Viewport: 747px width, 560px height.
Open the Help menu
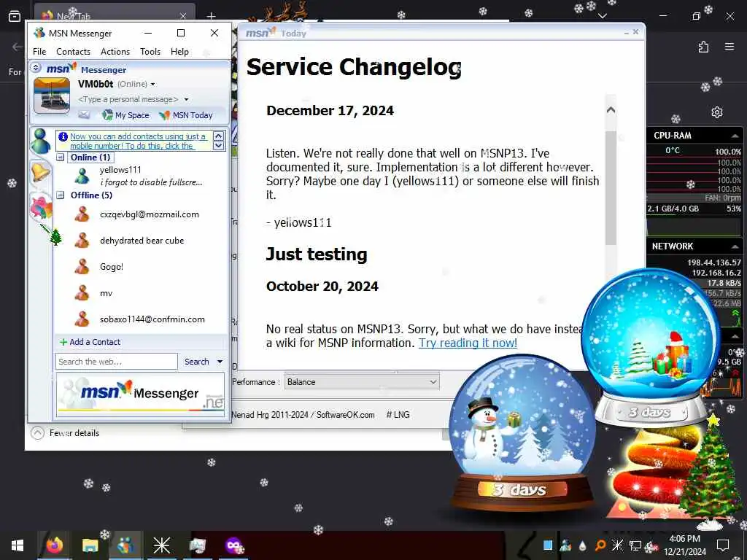179,52
